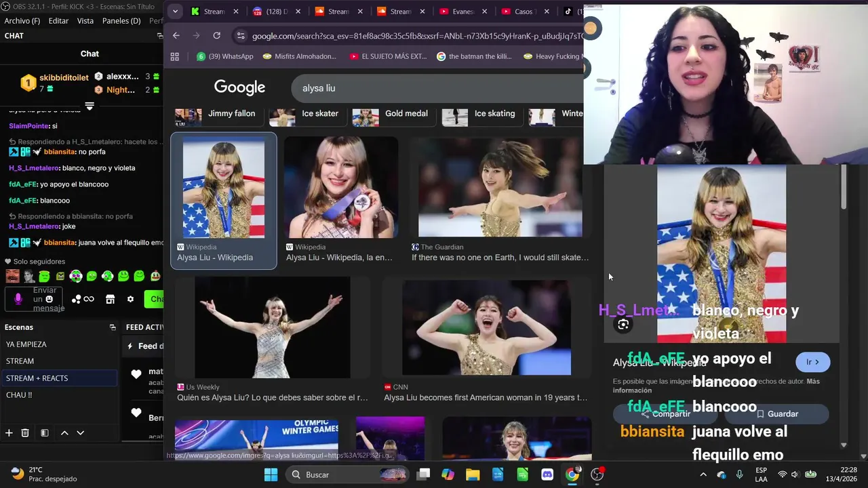868x488 pixels.
Task: Click the image preview panel scrollbar
Action: click(844, 187)
